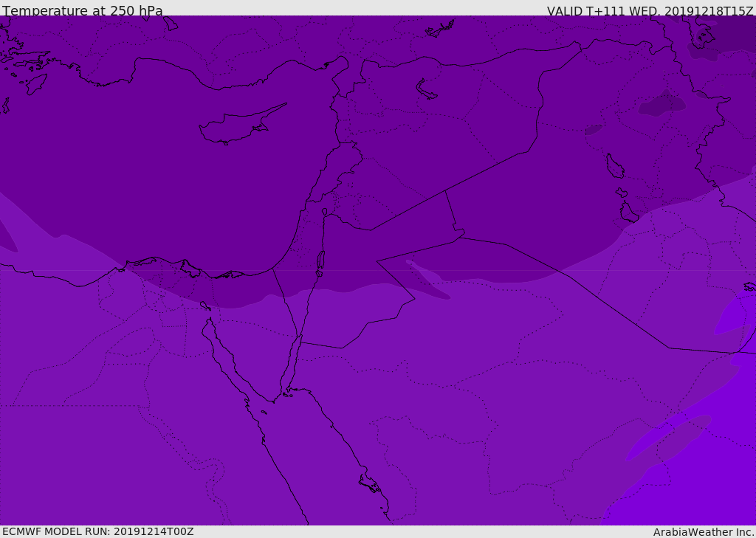The width and height of the screenshot is (756, 538).
Task: Click the 'ArabiaWeather Inc' credit text
Action: (x=703, y=532)
